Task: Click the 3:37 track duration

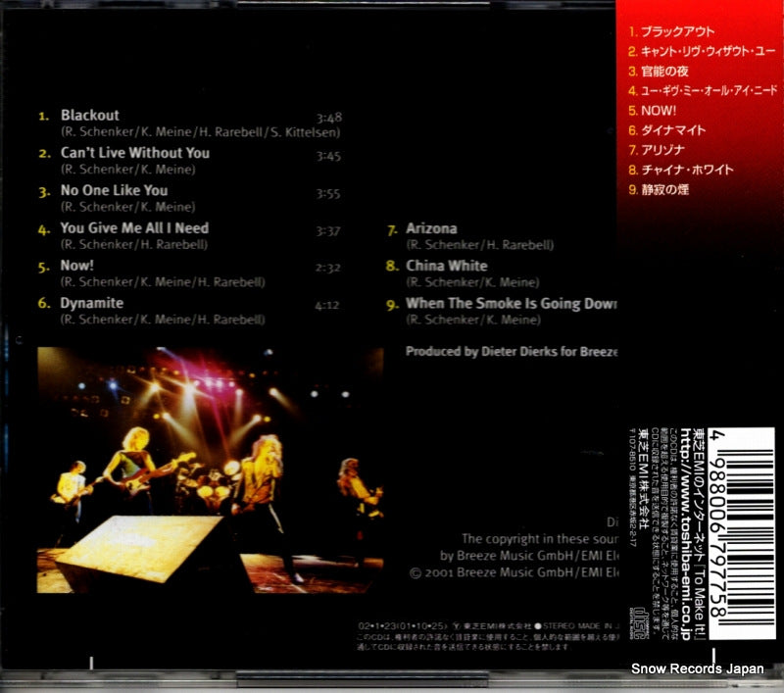Action: pos(328,231)
